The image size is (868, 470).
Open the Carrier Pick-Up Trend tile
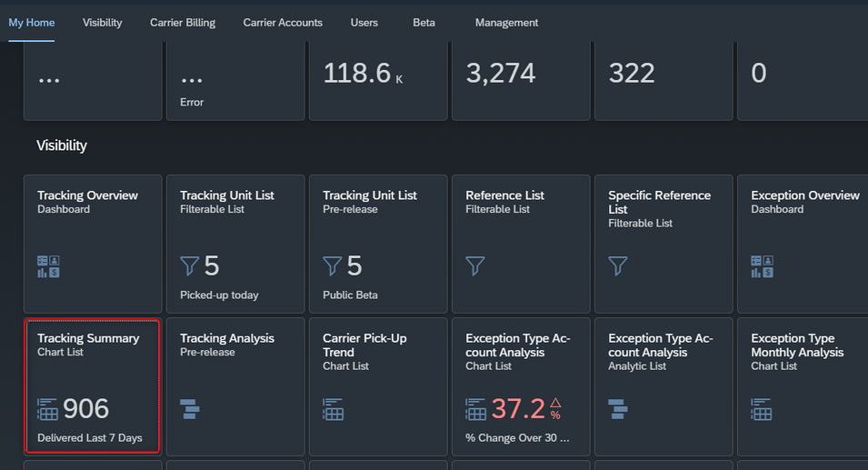pyautogui.click(x=378, y=386)
